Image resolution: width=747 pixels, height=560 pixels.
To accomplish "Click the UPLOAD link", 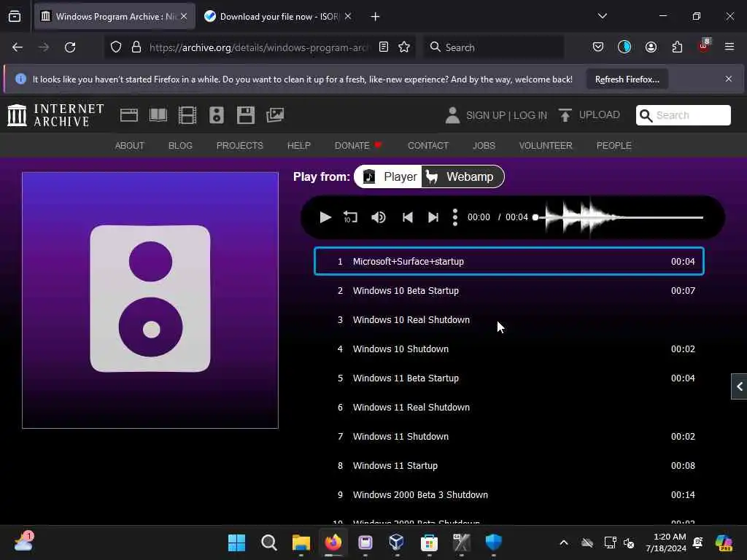I will click(589, 114).
